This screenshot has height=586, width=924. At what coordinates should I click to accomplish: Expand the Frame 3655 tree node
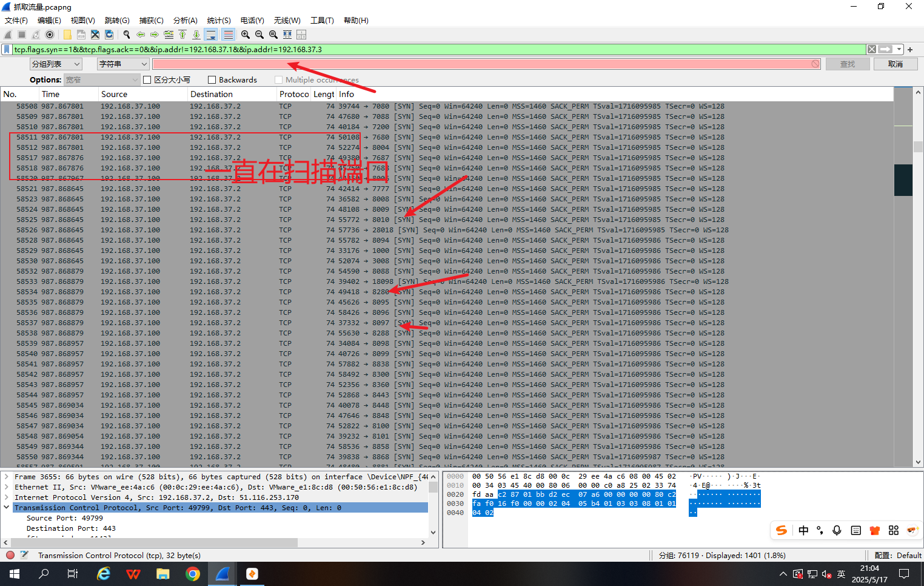7,477
